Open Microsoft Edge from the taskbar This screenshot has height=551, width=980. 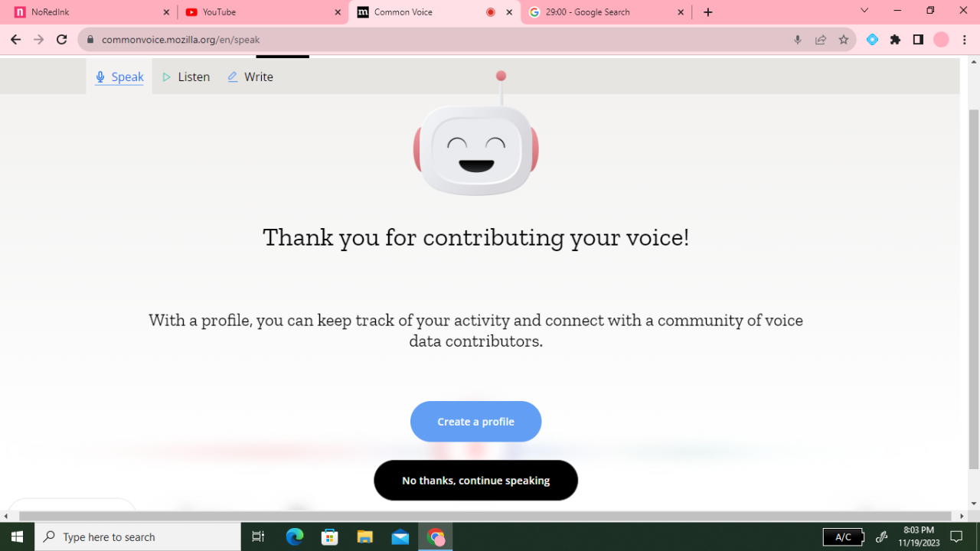295,536
